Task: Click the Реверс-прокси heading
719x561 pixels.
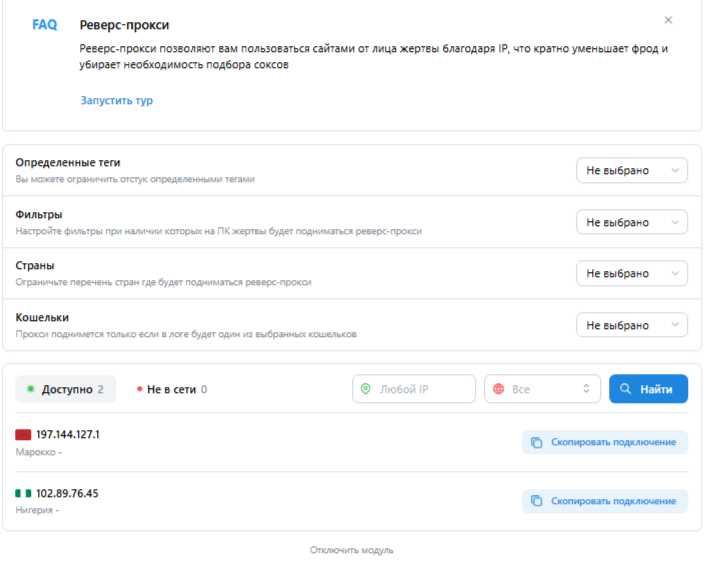Action: (x=124, y=25)
